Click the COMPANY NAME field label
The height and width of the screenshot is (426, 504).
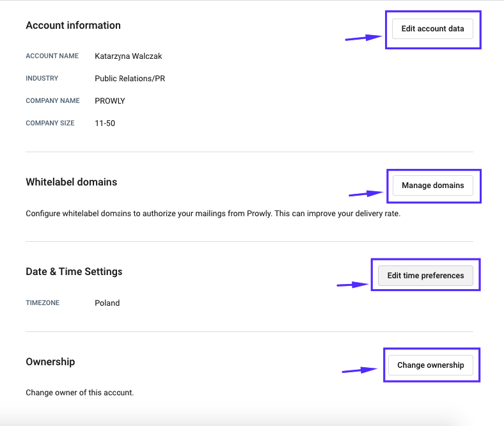52,100
